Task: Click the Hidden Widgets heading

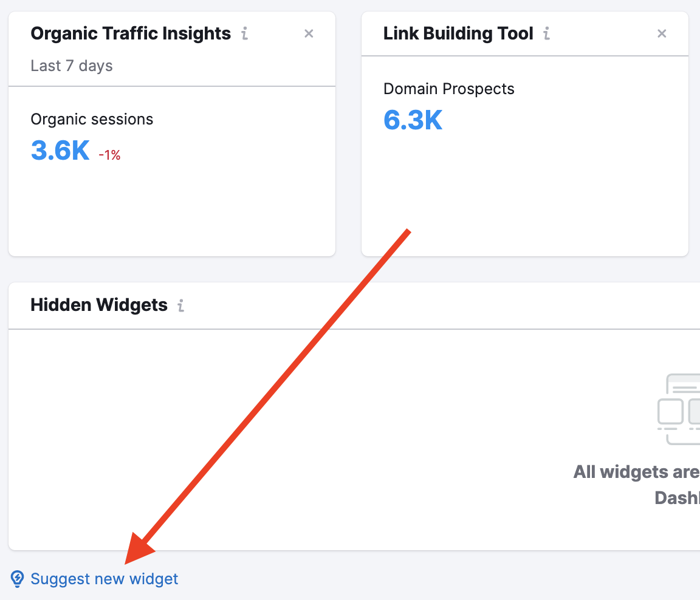Action: 98,305
